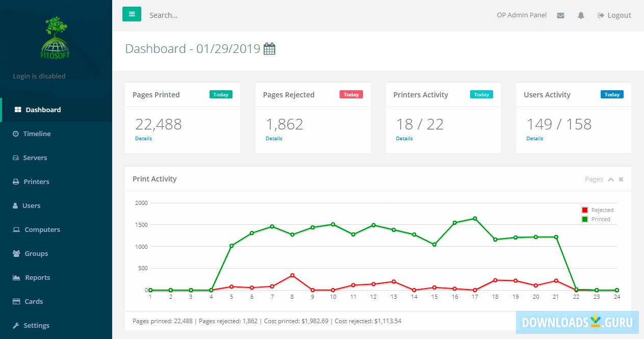This screenshot has height=339, width=644.
Task: Open Printers in sidebar menu
Action: 56,181
